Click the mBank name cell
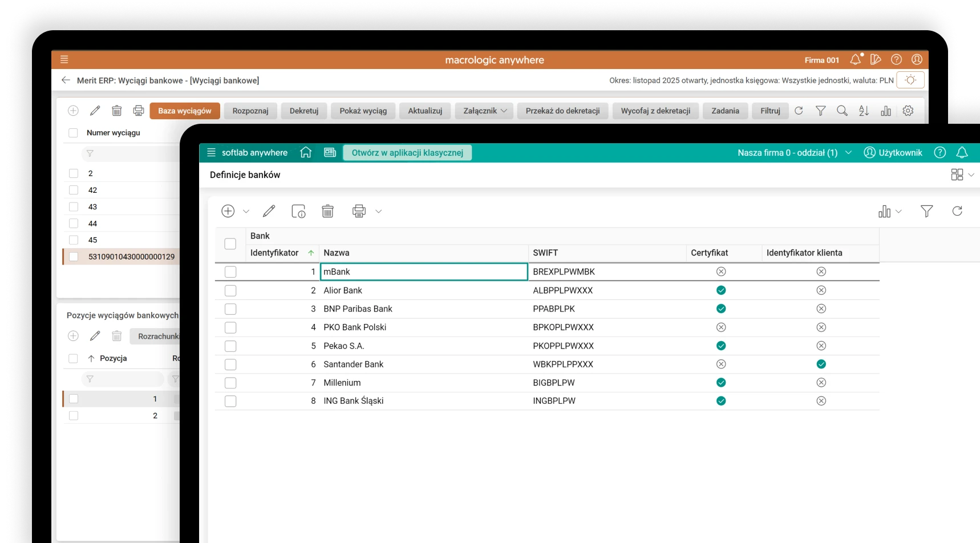The height and width of the screenshot is (543, 980). click(423, 271)
